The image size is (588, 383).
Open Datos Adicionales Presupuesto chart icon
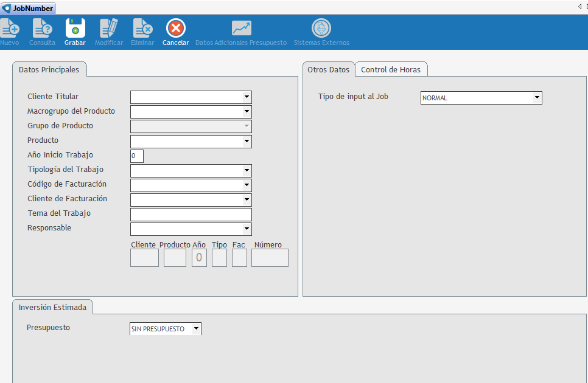(x=241, y=29)
